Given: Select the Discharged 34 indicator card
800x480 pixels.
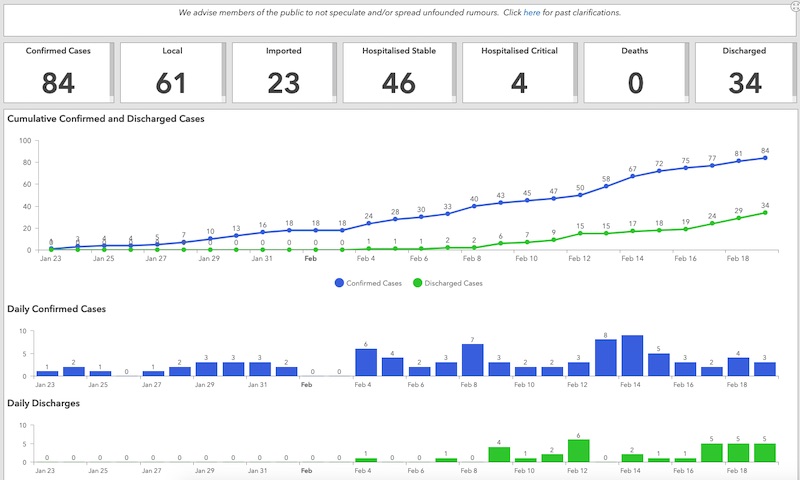Looking at the screenshot, I should coord(745,72).
